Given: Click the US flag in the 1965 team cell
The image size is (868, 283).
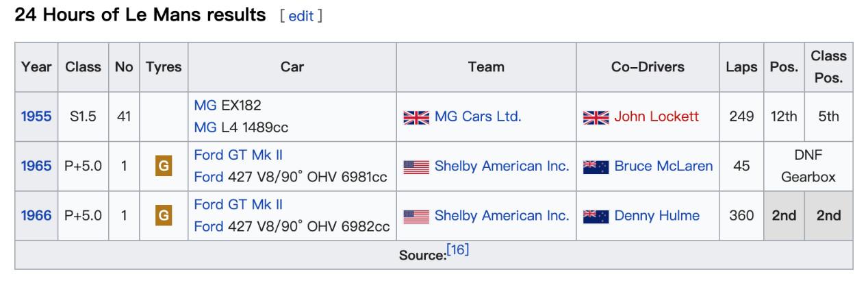Looking at the screenshot, I should (416, 167).
